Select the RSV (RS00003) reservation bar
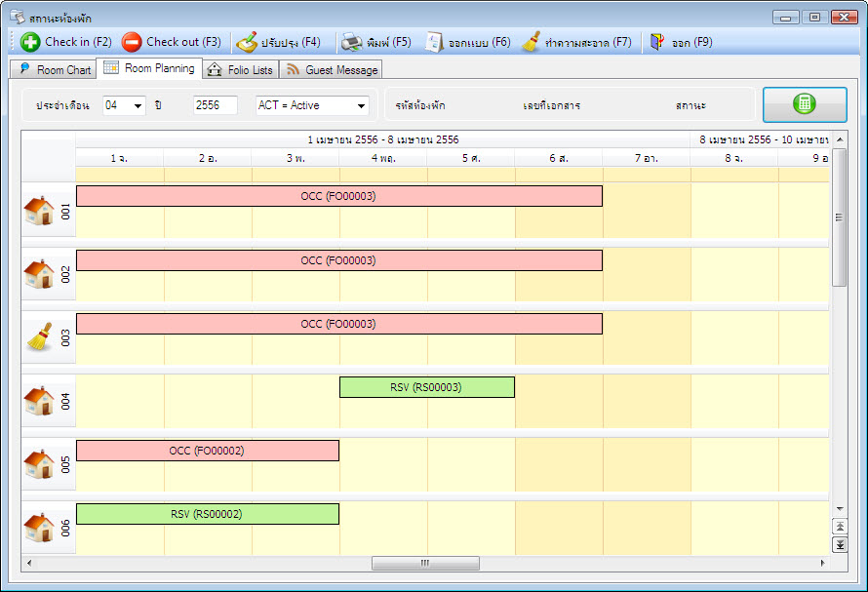 tap(427, 387)
